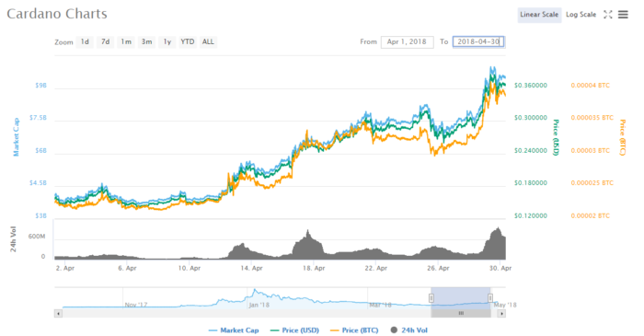The image size is (644, 336).
Task: Toggle fullscreen chart view icon
Action: pos(608,15)
